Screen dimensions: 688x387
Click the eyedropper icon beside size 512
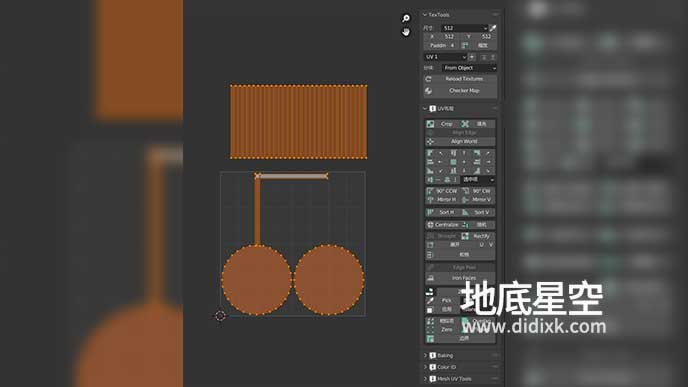(x=493, y=28)
